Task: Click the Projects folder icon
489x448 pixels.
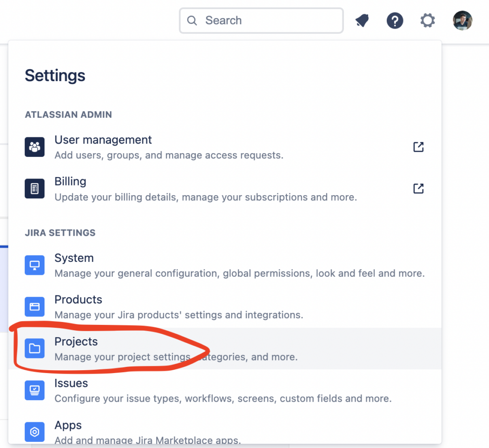Action: tap(34, 348)
